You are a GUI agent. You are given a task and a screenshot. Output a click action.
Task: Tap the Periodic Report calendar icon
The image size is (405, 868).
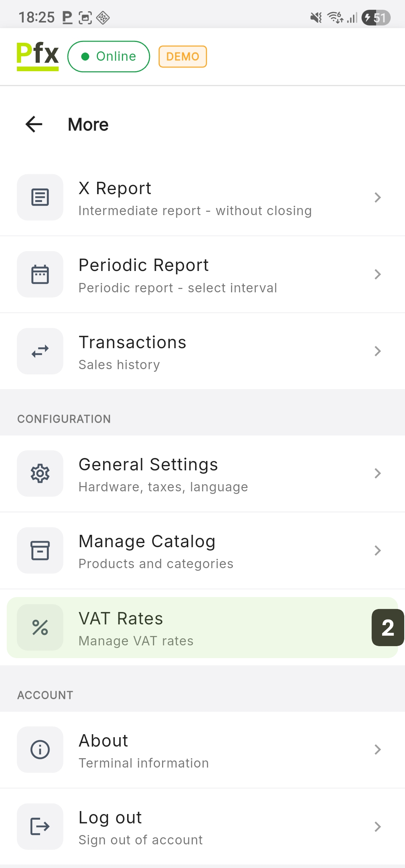[x=40, y=274]
